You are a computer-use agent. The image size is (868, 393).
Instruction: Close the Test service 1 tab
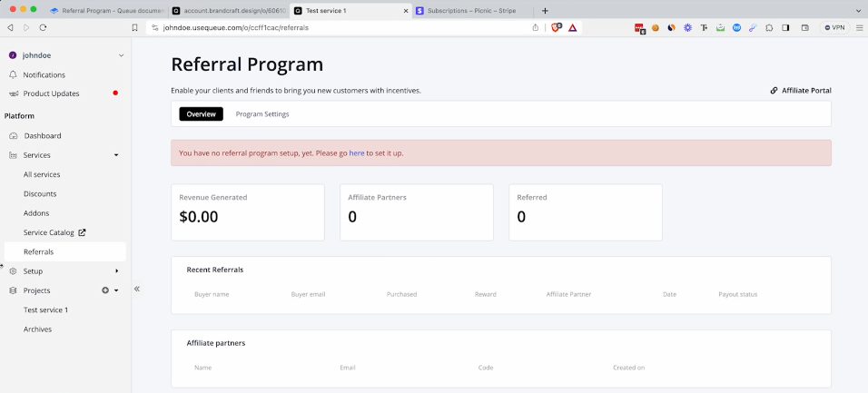(405, 11)
